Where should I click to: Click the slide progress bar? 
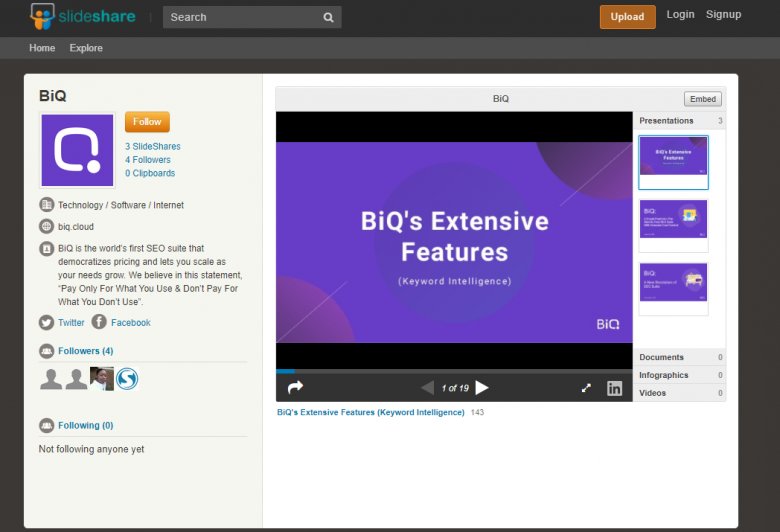point(454,371)
